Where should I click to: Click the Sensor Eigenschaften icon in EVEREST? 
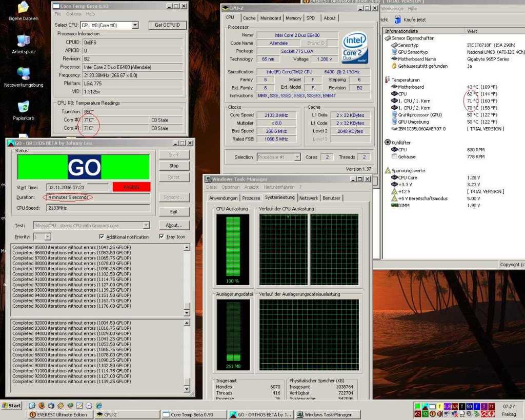pyautogui.click(x=388, y=38)
